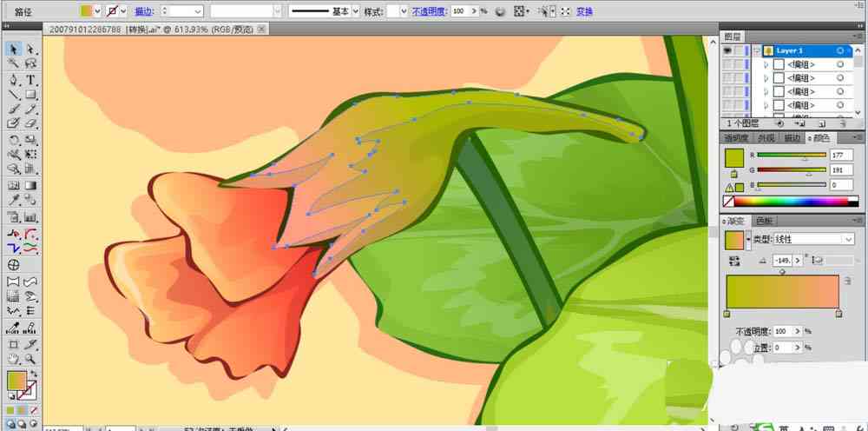The width and height of the screenshot is (868, 431).
Task: Select the Hand tool
Action: tap(14, 359)
